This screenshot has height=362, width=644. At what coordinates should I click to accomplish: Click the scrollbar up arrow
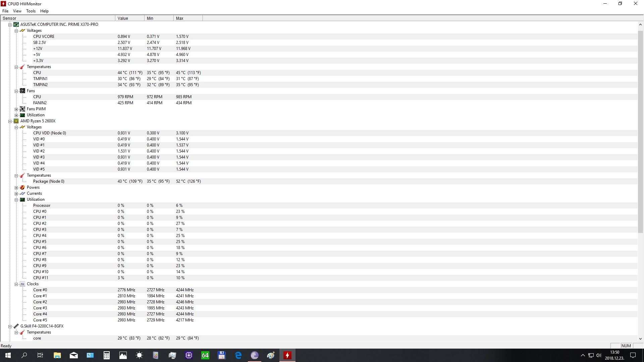[640, 24]
